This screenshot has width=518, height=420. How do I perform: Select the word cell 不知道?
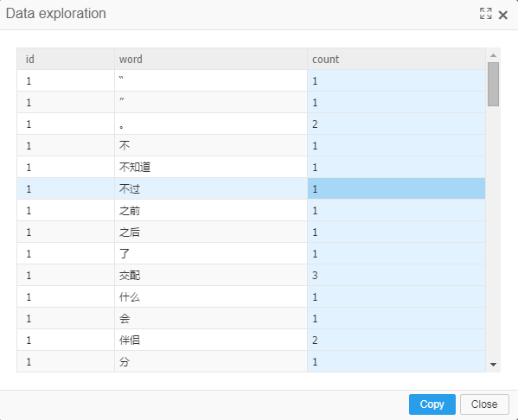pos(211,167)
